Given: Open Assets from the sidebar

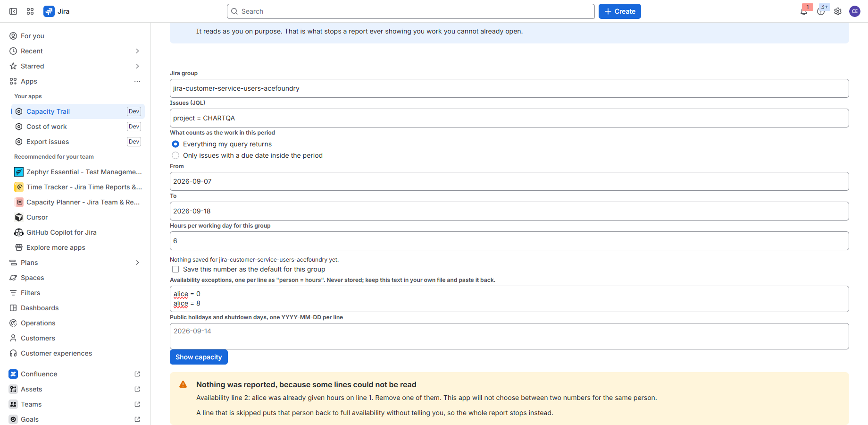Looking at the screenshot, I should (75, 389).
